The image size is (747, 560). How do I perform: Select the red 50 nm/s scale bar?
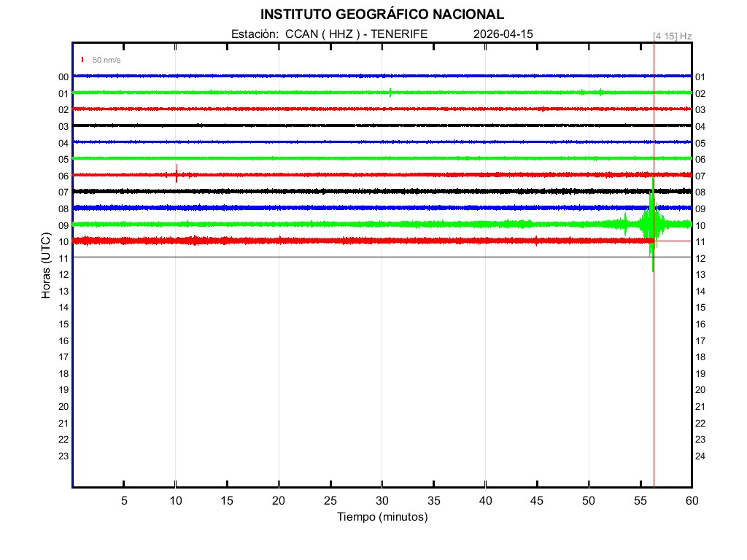(82, 60)
